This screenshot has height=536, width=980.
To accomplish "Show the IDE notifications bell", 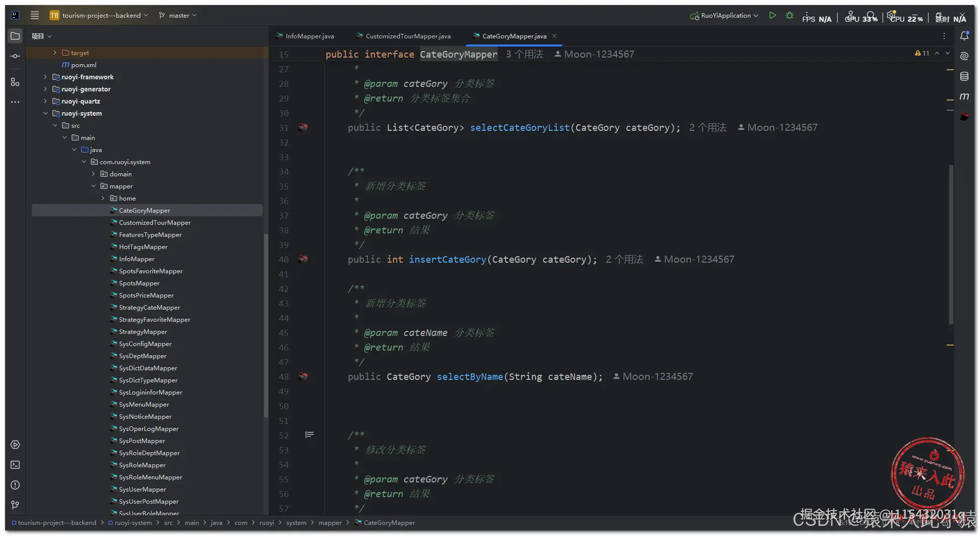I will click(x=964, y=36).
